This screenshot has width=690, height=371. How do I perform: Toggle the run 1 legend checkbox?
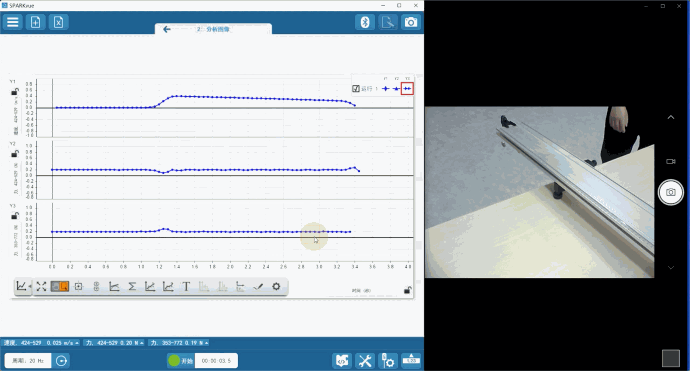(356, 89)
